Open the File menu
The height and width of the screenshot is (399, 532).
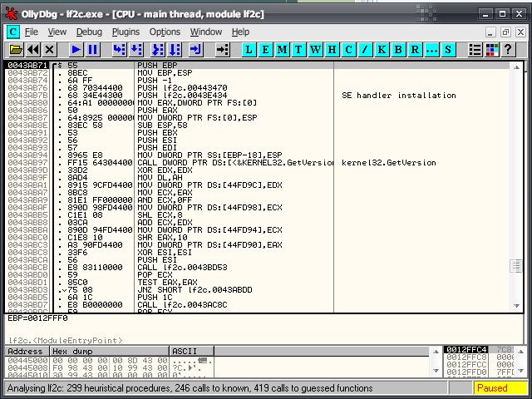click(32, 32)
